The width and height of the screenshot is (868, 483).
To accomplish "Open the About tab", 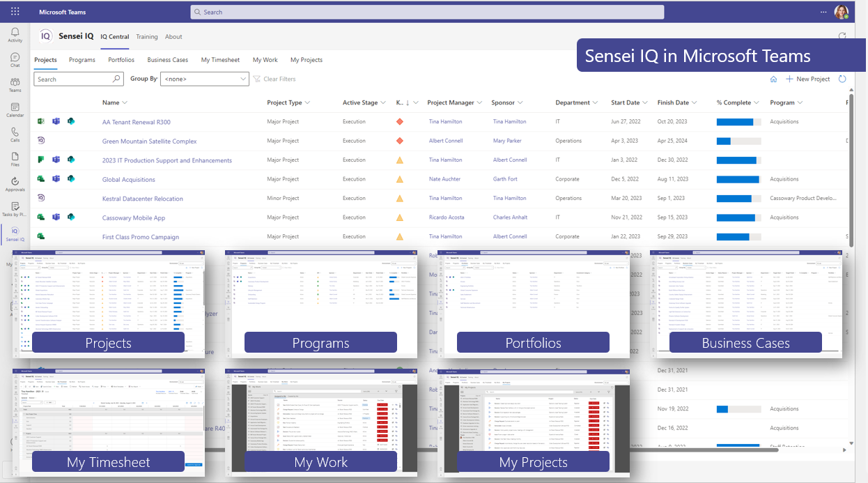I will (x=173, y=37).
